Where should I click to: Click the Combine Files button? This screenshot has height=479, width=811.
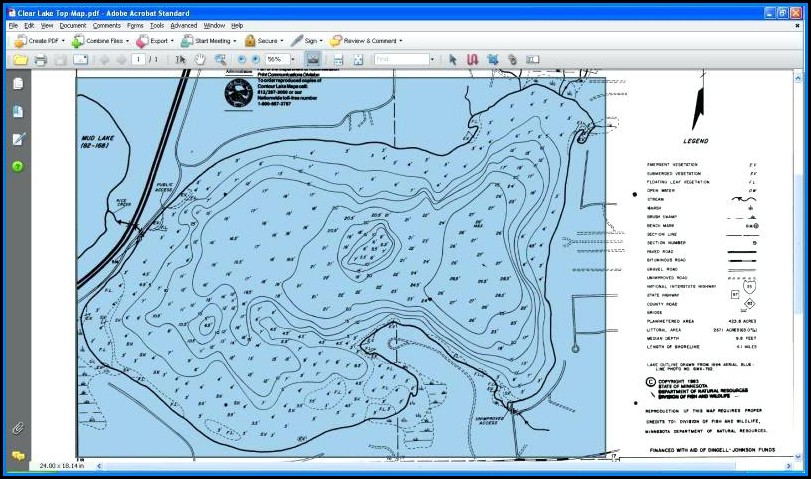click(x=104, y=41)
